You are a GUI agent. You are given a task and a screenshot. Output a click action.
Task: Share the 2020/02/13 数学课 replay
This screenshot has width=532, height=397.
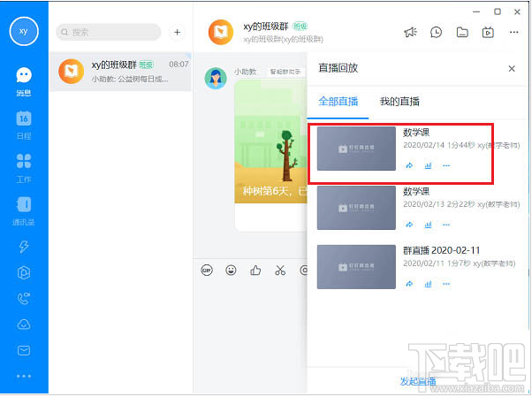[409, 225]
